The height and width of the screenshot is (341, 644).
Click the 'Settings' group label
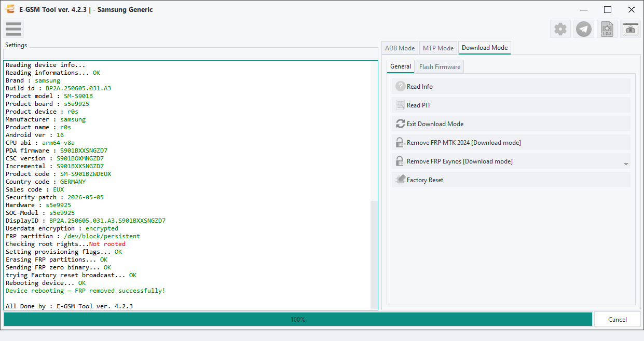pos(16,45)
